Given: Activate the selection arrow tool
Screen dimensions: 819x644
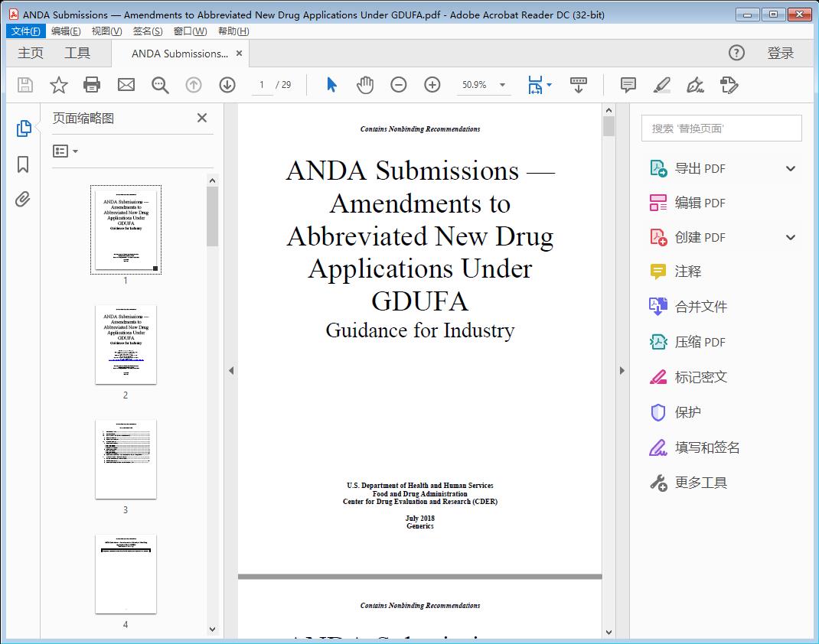Looking at the screenshot, I should tap(331, 85).
